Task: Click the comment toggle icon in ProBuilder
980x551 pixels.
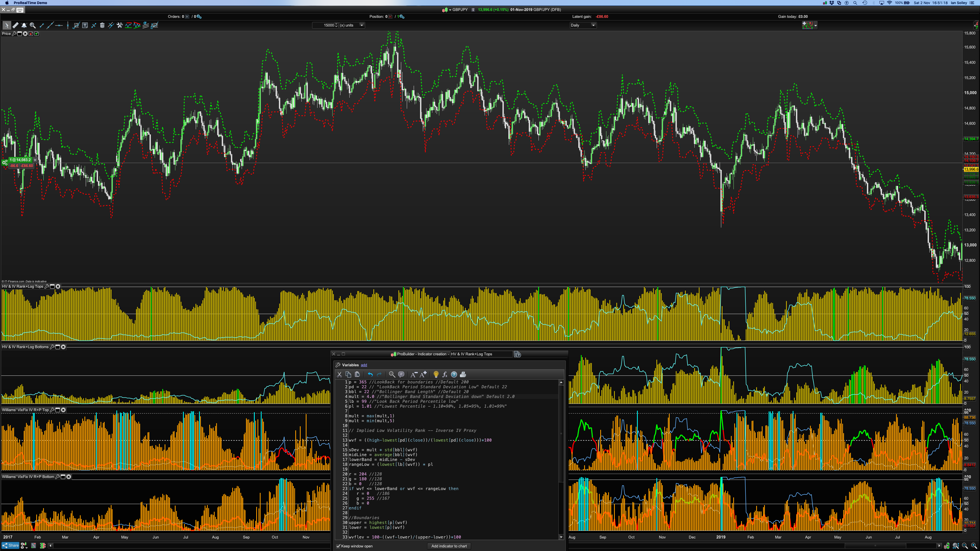Action: tap(401, 374)
